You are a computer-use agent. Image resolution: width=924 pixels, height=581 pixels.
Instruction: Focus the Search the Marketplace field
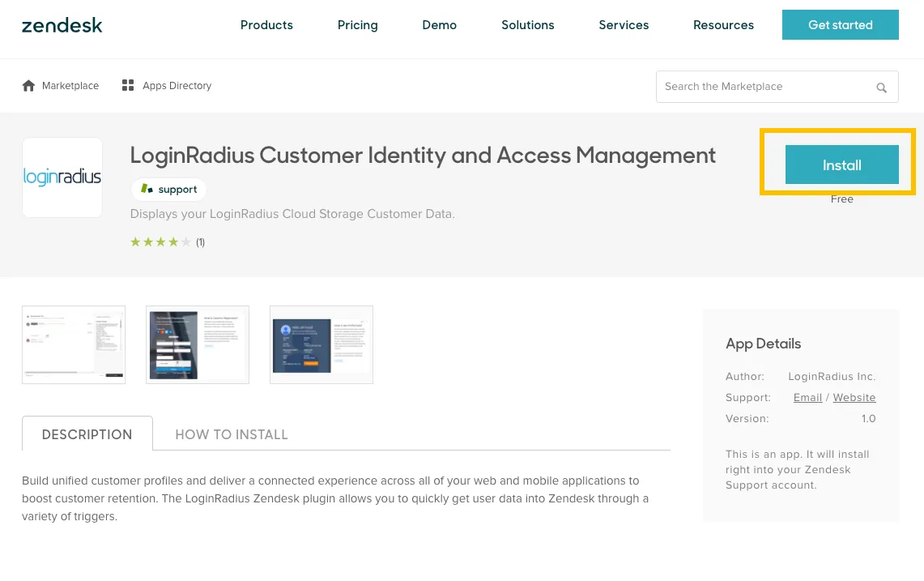coord(777,87)
